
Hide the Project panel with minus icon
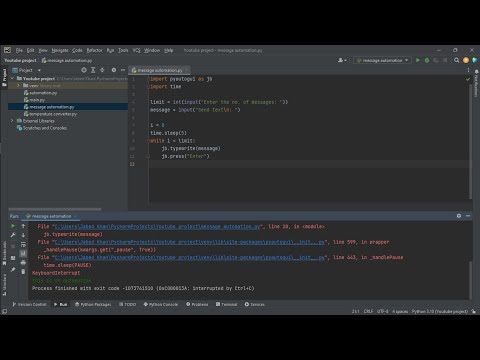(123, 70)
